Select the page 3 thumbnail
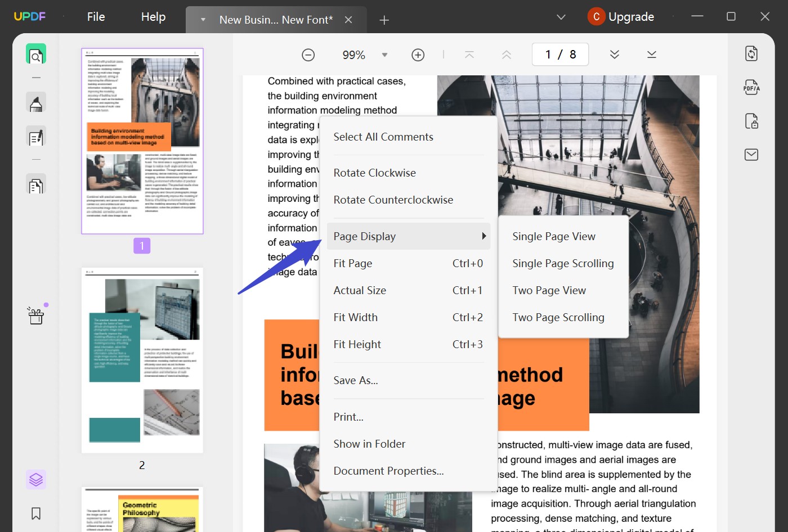Viewport: 788px width, 532px height. coord(142,510)
